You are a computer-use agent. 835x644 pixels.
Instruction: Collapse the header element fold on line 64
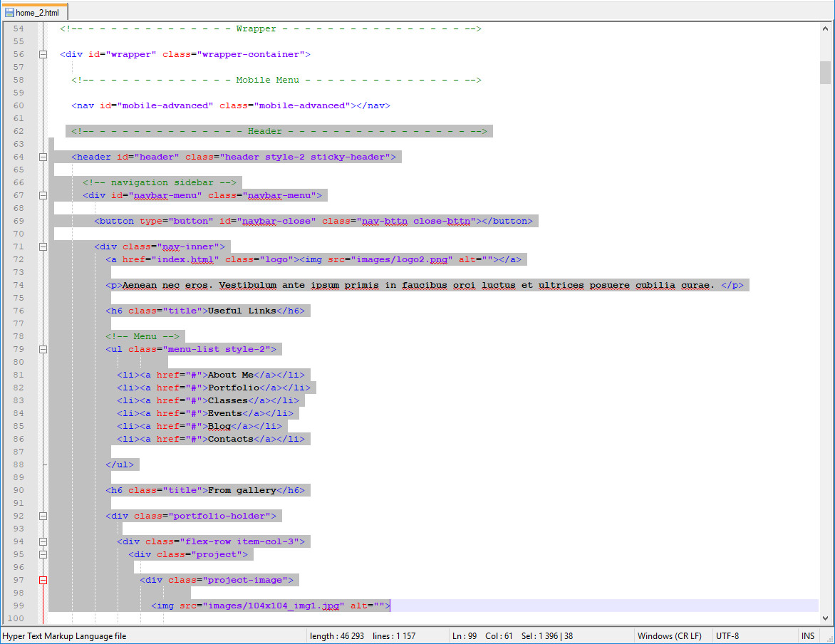tap(43, 157)
